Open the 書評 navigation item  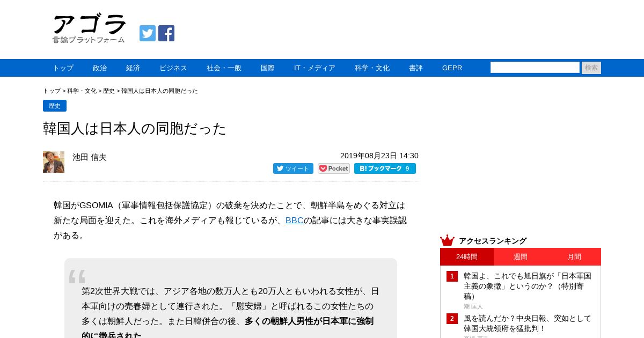click(416, 68)
